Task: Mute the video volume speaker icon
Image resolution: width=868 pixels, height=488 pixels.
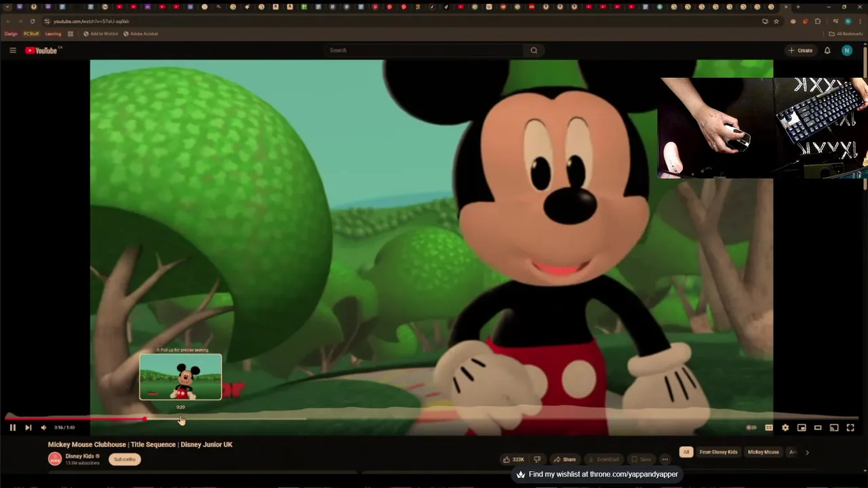Action: tap(43, 428)
